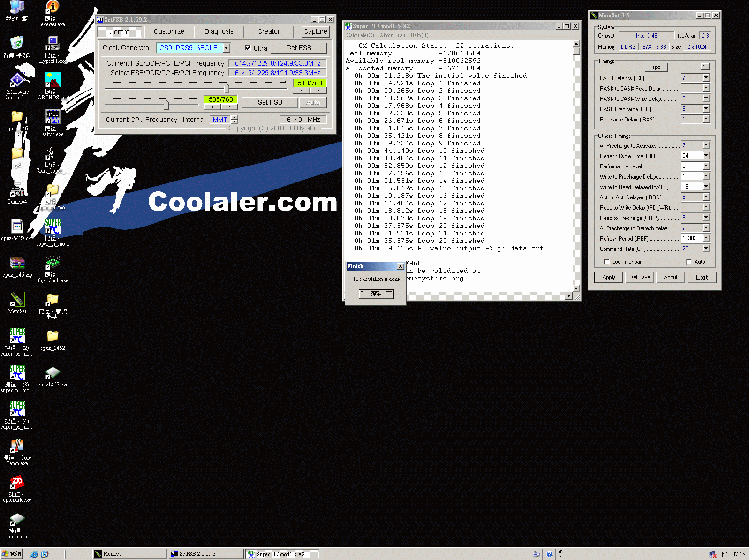Screen dimensions: 749x560
Task: Launch the ORTHOS.exe shortcut
Action: click(x=53, y=86)
